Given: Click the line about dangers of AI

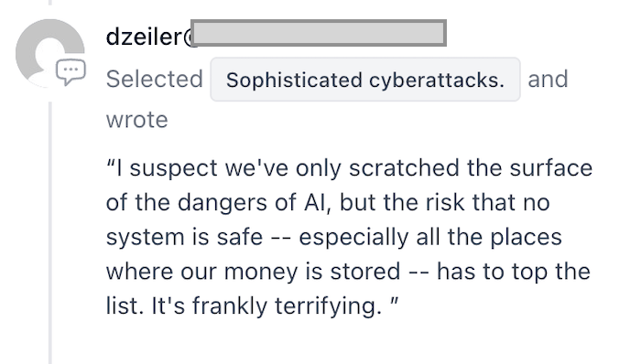Looking at the screenshot, I should 328,202.
